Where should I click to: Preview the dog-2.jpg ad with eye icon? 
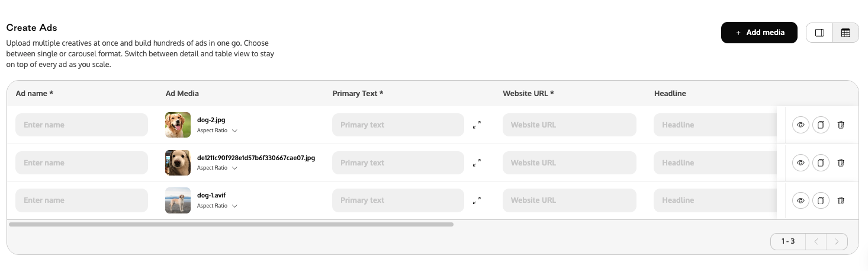pyautogui.click(x=801, y=125)
